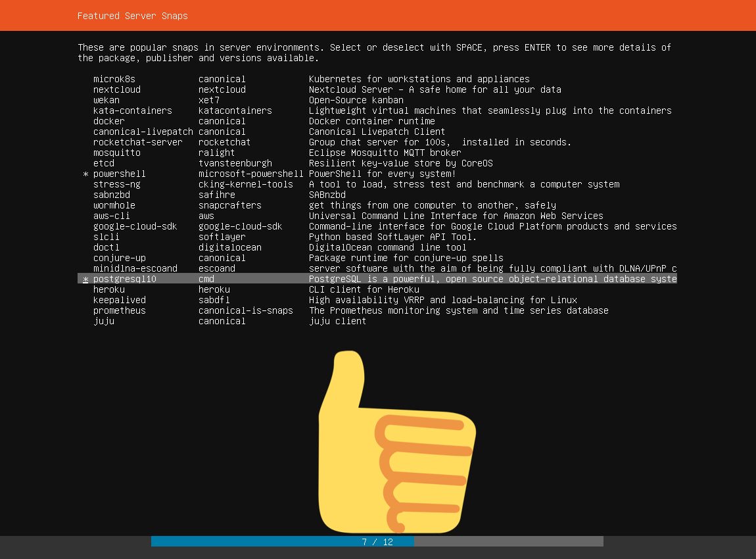Choose the sabnzbd snap entry
Screen dimensions: 756x559
click(x=377, y=195)
